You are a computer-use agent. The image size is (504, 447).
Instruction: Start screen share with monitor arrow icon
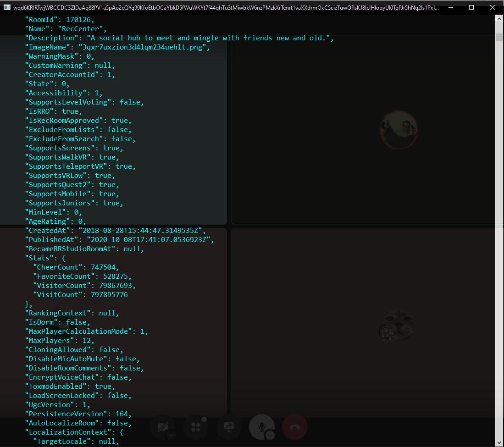click(x=228, y=427)
